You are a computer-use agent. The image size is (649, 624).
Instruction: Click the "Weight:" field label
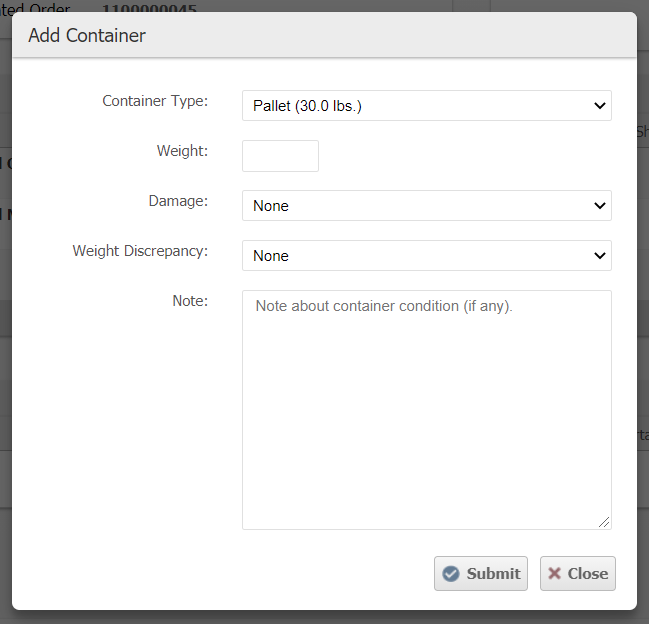pyautogui.click(x=182, y=151)
